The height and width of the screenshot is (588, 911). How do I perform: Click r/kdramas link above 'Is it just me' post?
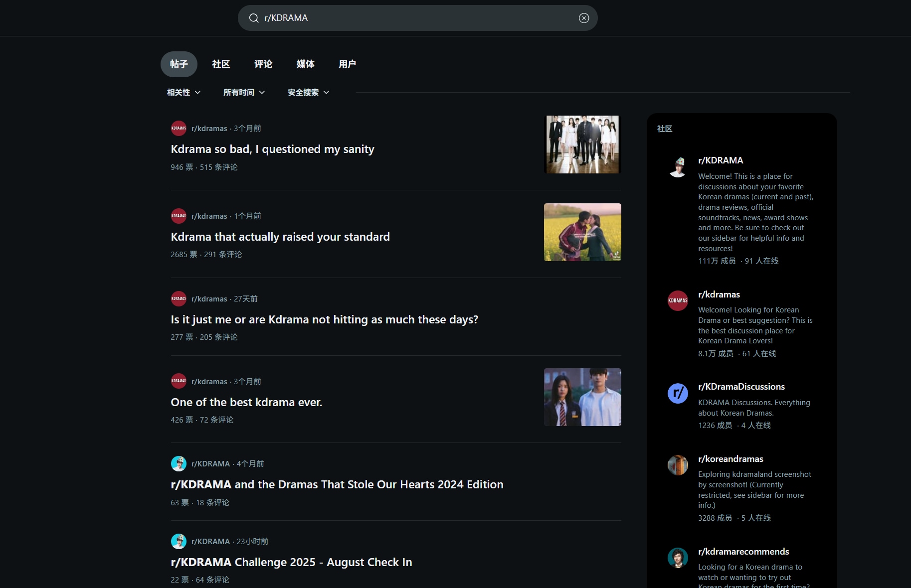coord(209,299)
